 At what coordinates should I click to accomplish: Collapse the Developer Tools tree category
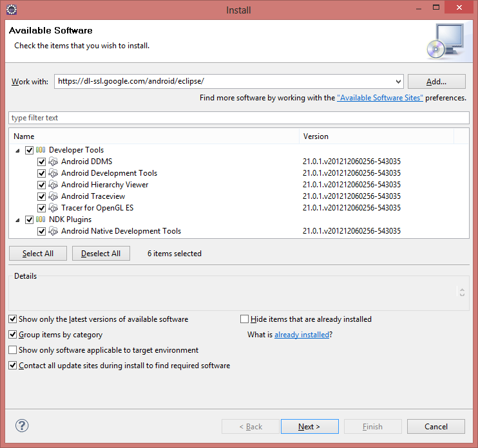click(17, 150)
